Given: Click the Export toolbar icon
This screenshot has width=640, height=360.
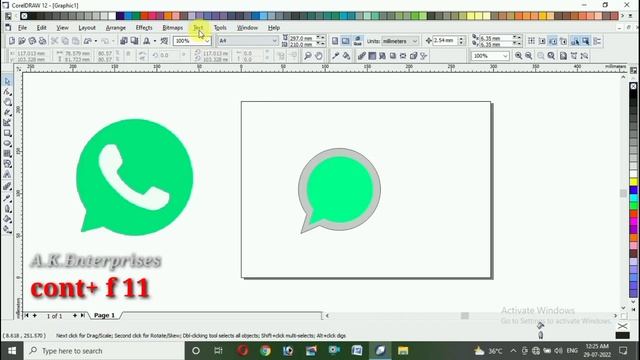Looking at the screenshot, I should coord(134,41).
